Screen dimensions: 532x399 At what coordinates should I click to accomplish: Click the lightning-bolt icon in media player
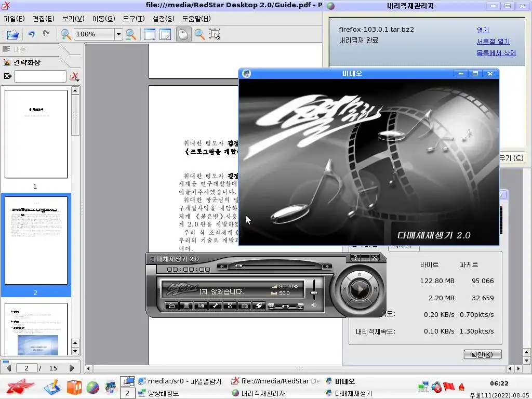tap(259, 305)
